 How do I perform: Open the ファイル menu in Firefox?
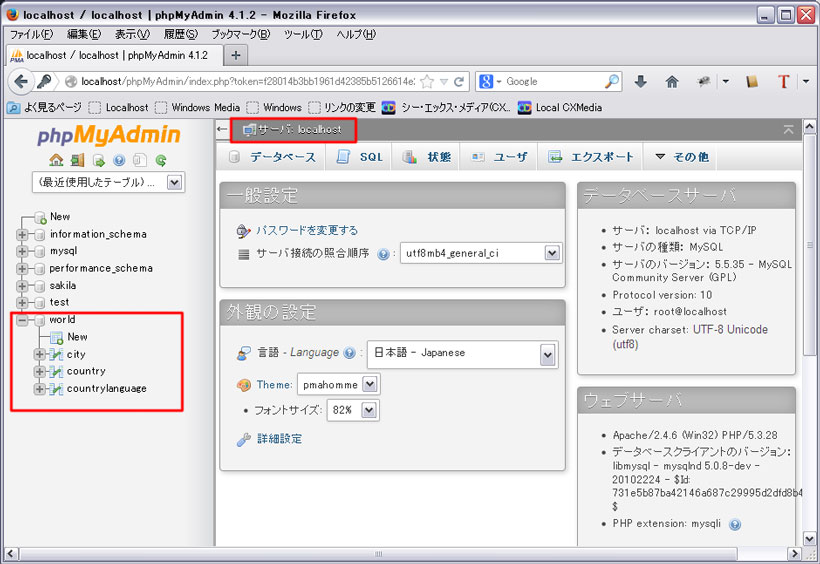click(x=31, y=35)
